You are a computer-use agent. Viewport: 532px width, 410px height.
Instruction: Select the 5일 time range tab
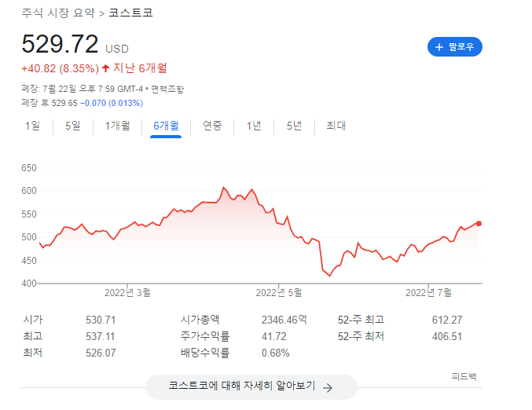[x=72, y=126]
